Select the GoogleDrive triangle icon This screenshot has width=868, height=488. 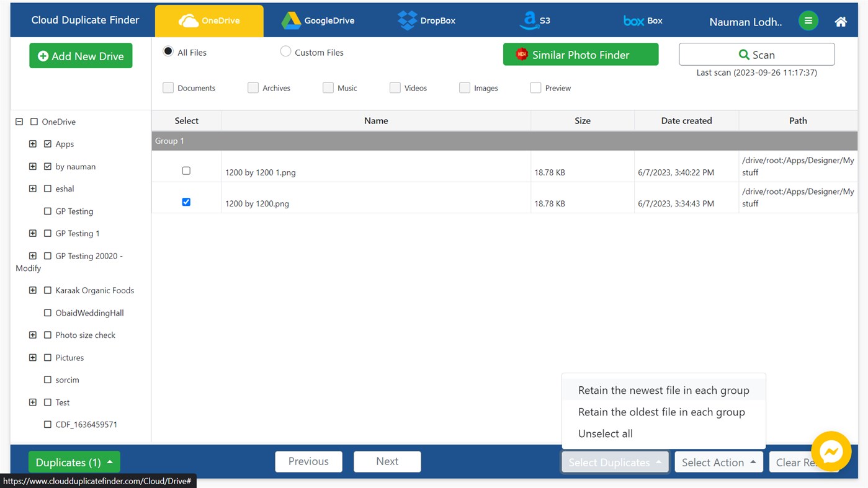pyautogui.click(x=291, y=20)
